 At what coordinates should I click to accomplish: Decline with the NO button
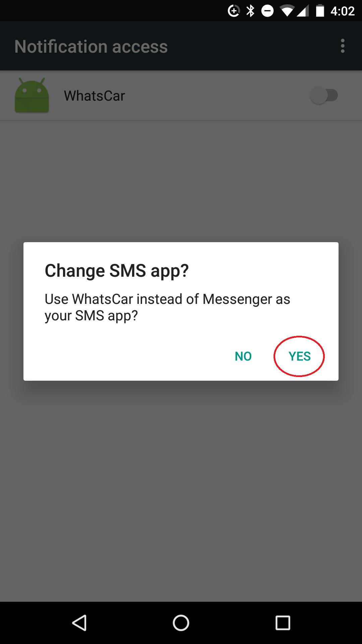click(x=243, y=356)
